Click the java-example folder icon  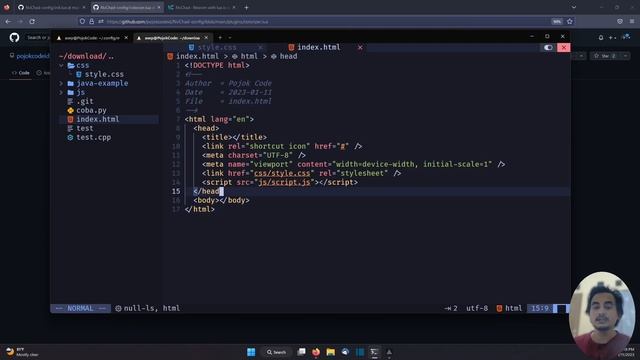pyautogui.click(x=71, y=83)
